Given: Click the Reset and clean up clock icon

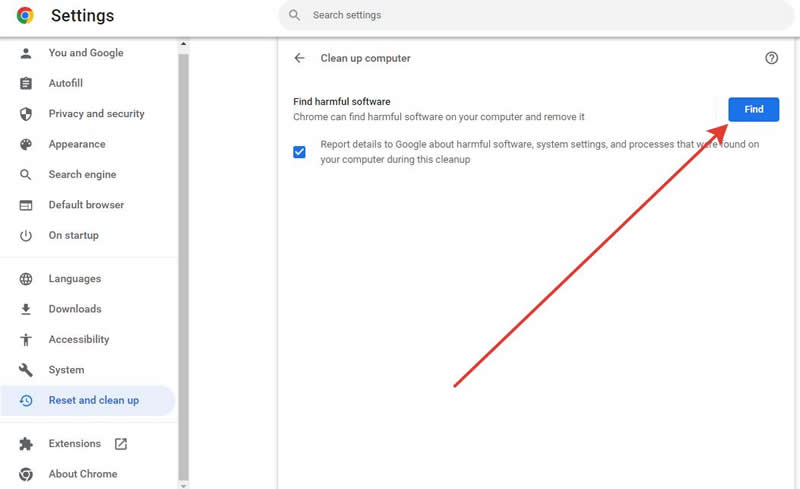Looking at the screenshot, I should (x=26, y=401).
